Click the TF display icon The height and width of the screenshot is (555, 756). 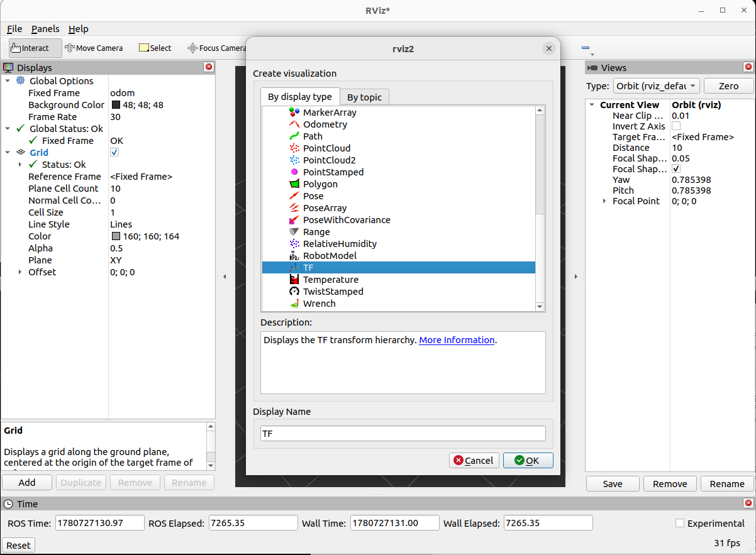click(294, 268)
